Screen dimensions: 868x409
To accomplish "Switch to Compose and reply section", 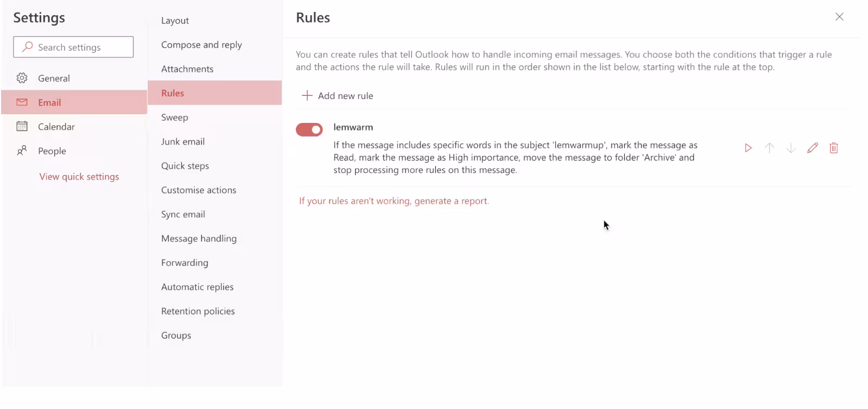I will tap(201, 45).
